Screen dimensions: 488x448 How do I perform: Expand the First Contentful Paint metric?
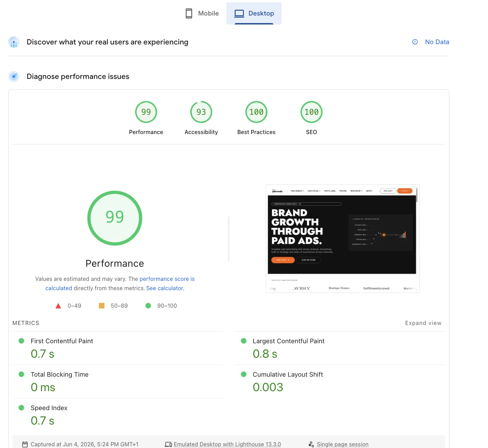[x=118, y=348]
